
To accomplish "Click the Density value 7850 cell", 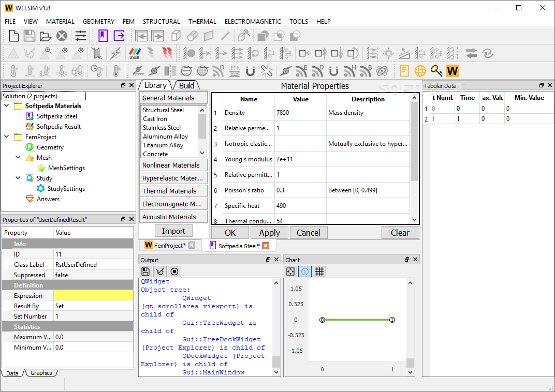I will tap(300, 113).
